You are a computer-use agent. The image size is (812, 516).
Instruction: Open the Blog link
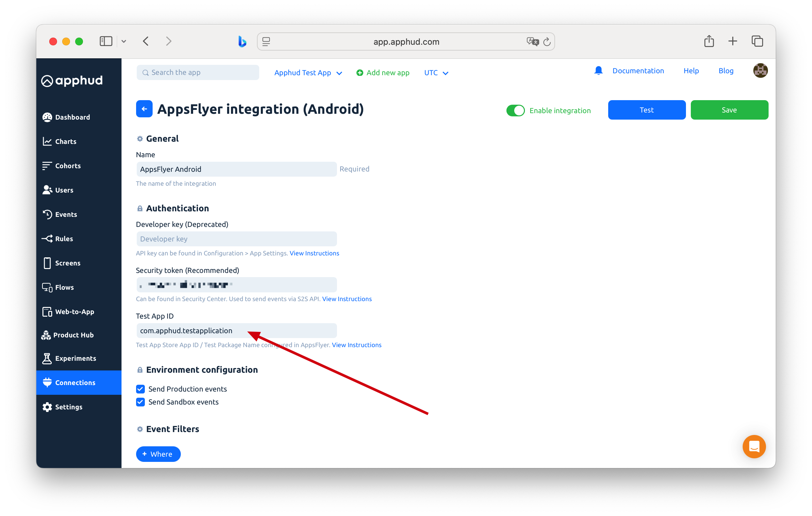click(x=726, y=71)
